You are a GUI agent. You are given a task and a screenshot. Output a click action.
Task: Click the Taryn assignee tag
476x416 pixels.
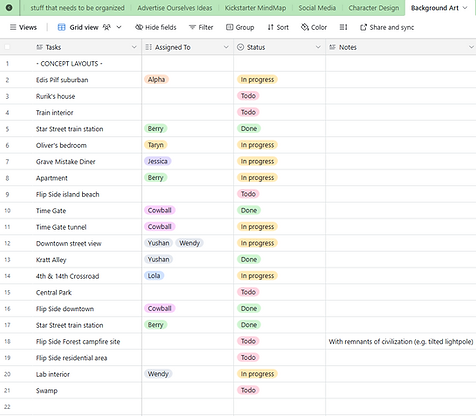point(156,145)
